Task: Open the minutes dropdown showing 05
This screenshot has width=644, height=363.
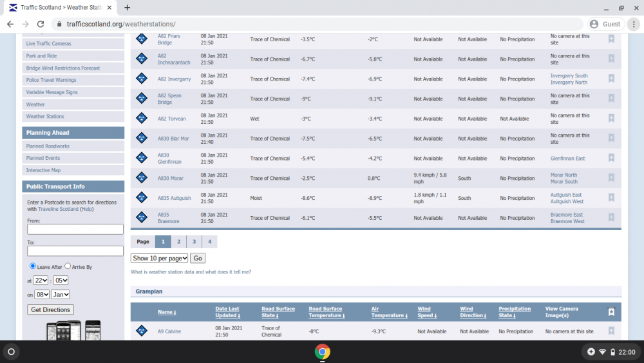Action: 61,280
